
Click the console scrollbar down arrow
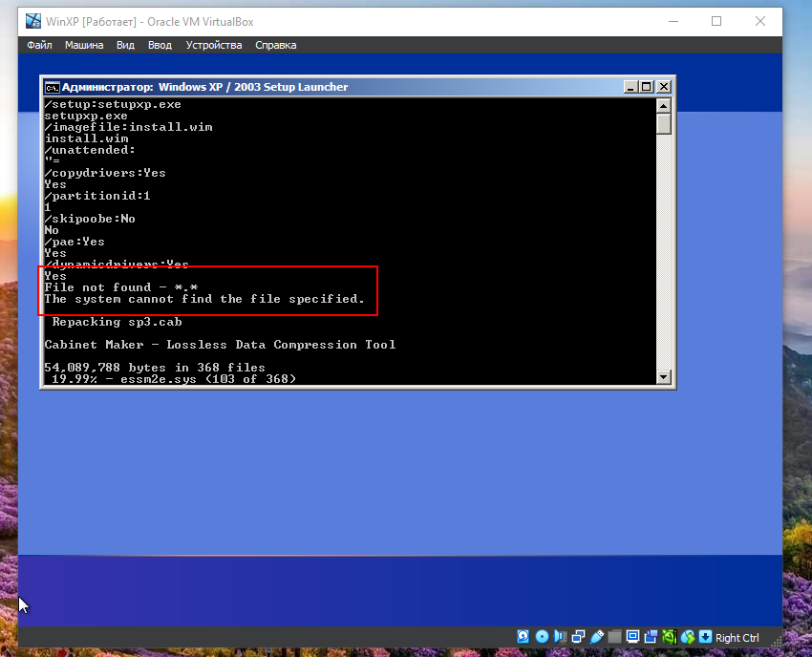[x=664, y=377]
